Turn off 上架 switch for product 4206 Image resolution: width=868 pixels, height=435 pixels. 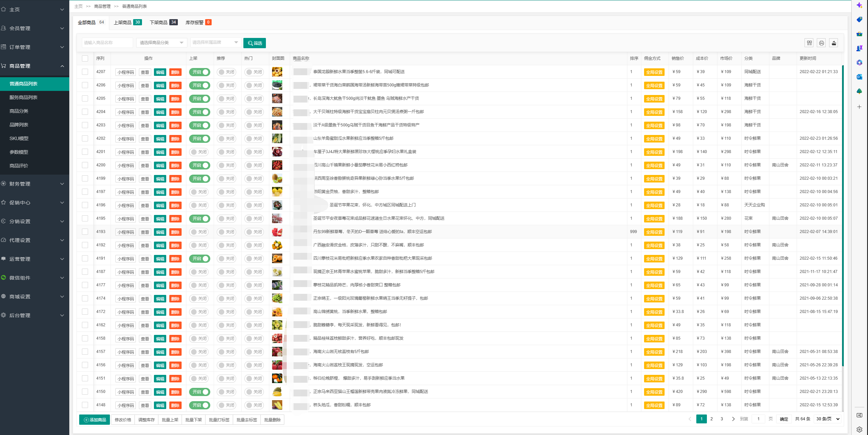[200, 85]
